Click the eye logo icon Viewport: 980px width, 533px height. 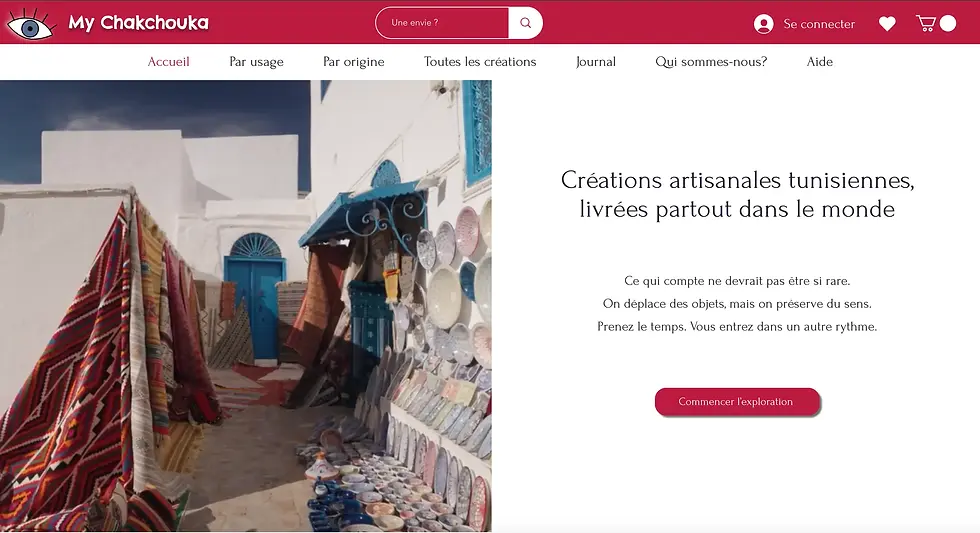(x=30, y=24)
